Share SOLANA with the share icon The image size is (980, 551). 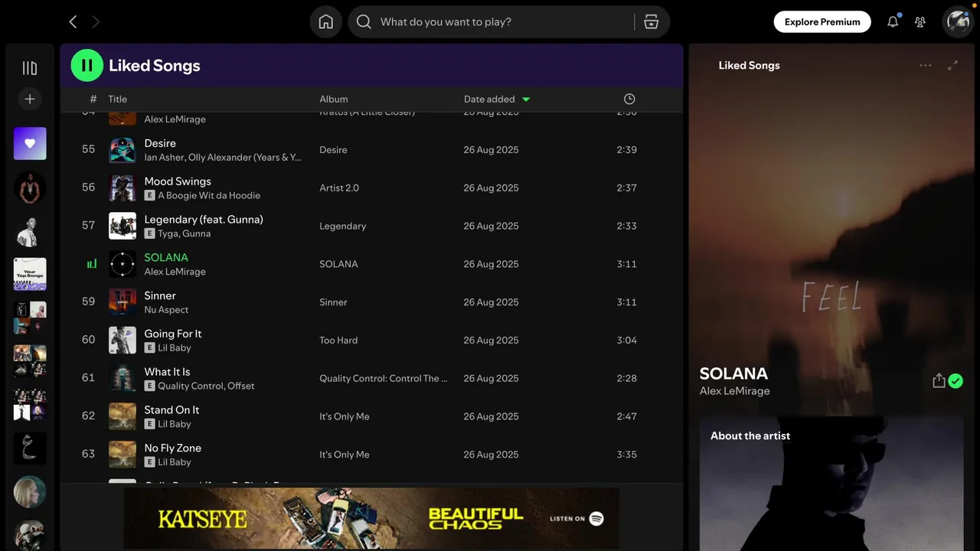[x=939, y=380]
